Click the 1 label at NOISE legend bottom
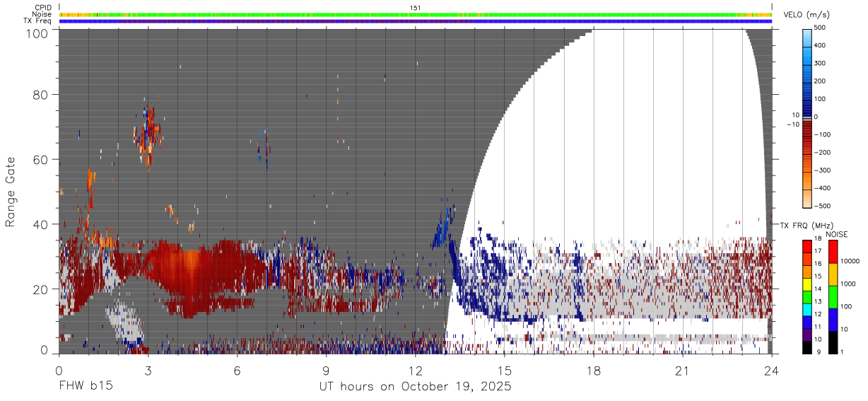Screen dimensions: 868x401 click(x=842, y=351)
